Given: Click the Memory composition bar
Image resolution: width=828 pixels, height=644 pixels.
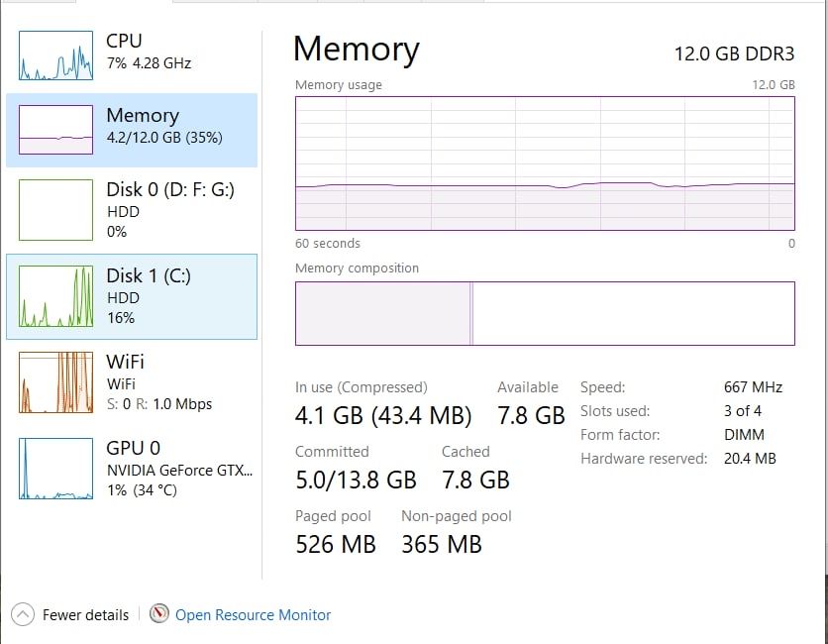Looking at the screenshot, I should [634, 314].
